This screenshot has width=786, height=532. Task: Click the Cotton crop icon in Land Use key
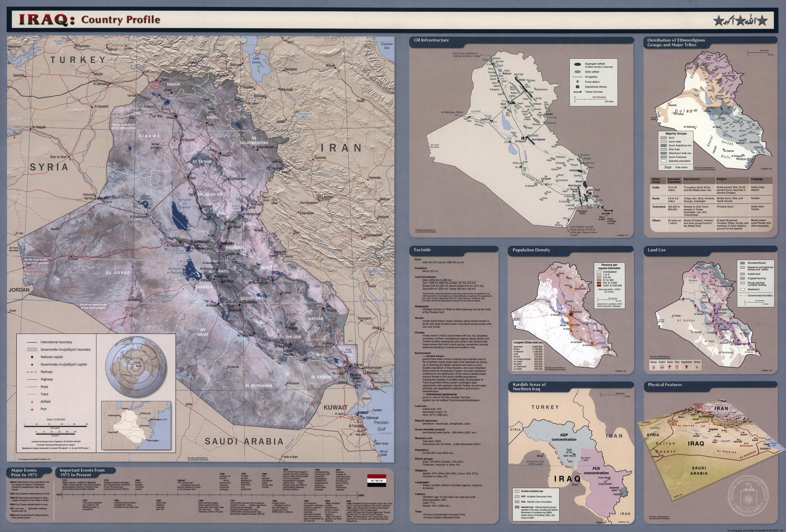[x=662, y=367]
